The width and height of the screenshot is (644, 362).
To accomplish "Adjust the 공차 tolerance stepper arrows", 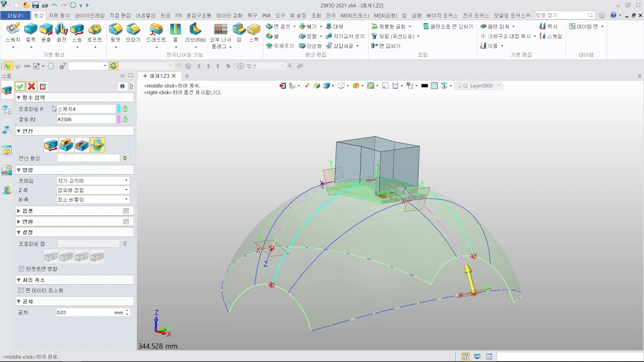I will pyautogui.click(x=127, y=312).
